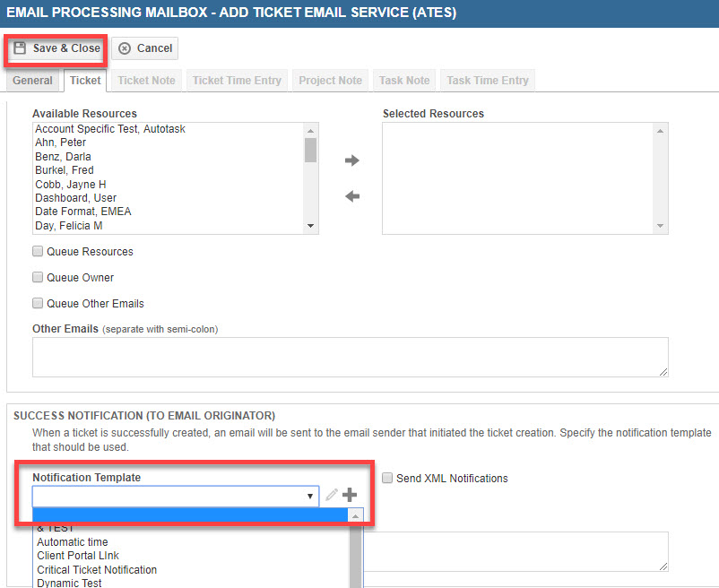This screenshot has height=588, width=719.
Task: Select Client Portal LInk template option
Action: pos(78,556)
